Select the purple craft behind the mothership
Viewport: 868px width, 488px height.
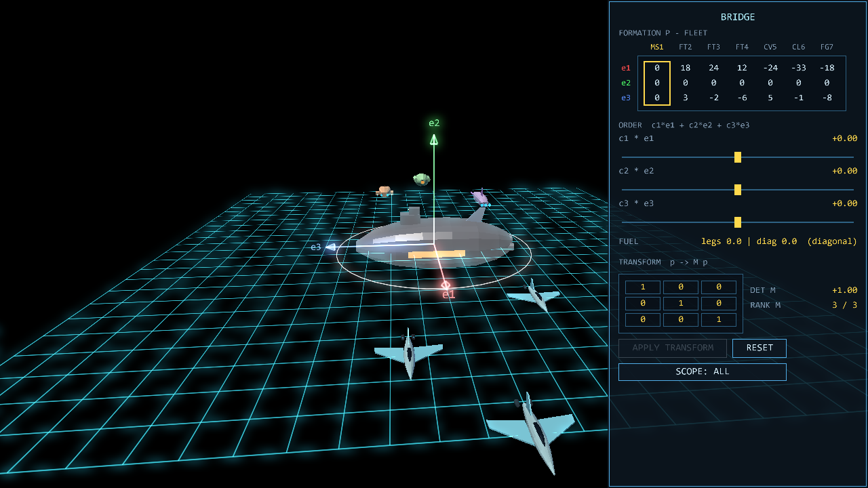[x=480, y=198]
